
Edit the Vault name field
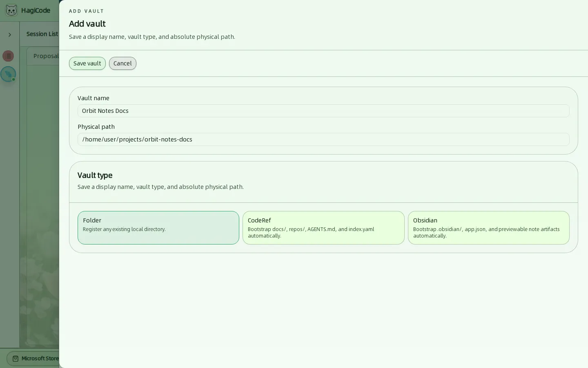coord(323,111)
